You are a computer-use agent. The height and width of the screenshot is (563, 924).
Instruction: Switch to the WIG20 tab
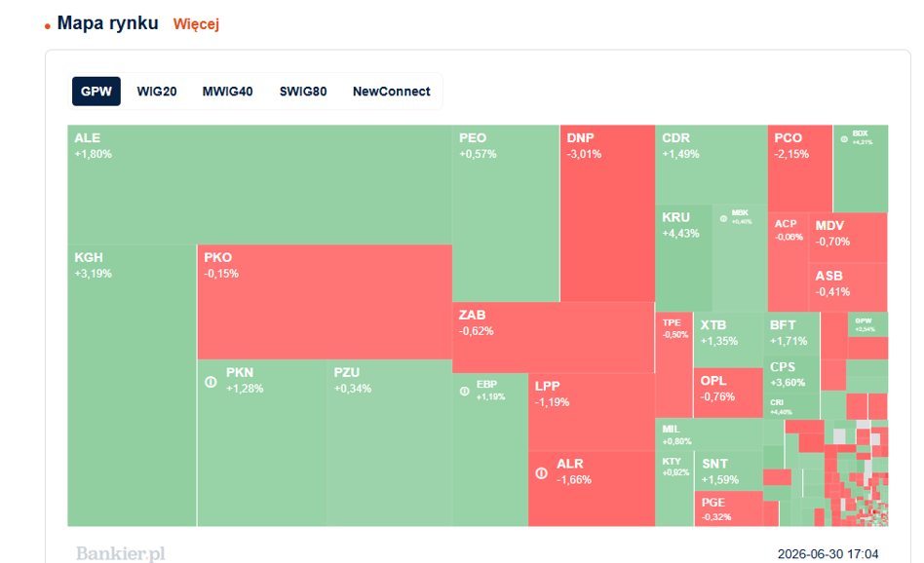157,92
